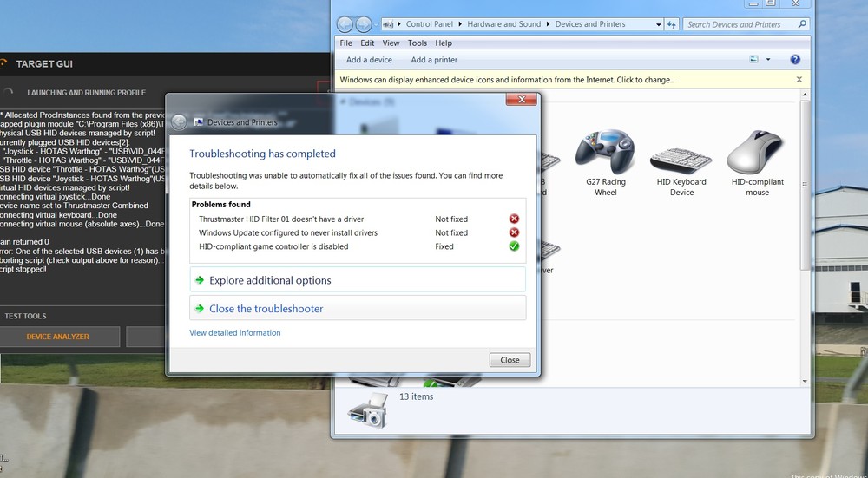The height and width of the screenshot is (478, 868).
Task: Select the HID Keyboard Device icon
Action: point(681,160)
